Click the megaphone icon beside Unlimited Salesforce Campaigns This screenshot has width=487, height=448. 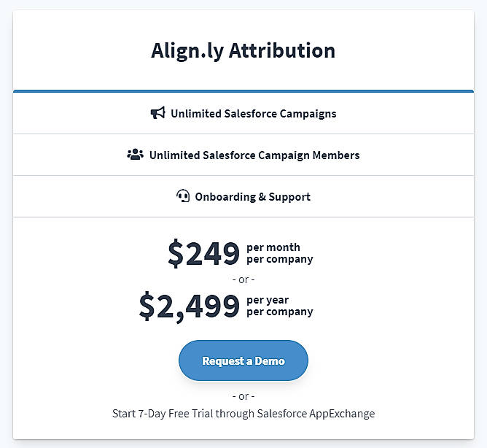point(157,113)
